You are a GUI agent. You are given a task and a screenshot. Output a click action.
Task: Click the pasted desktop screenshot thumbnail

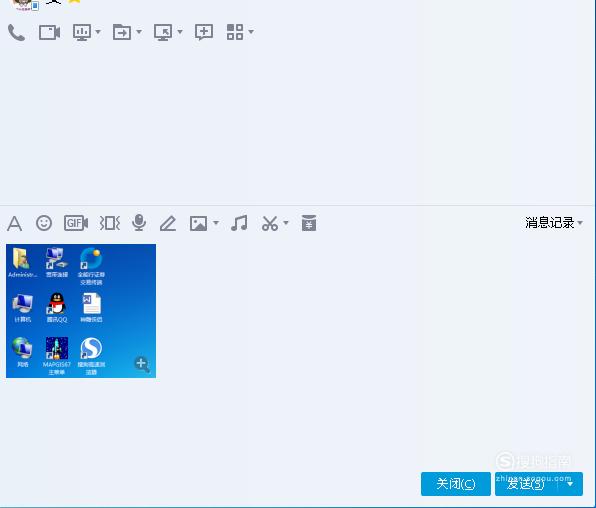81,311
